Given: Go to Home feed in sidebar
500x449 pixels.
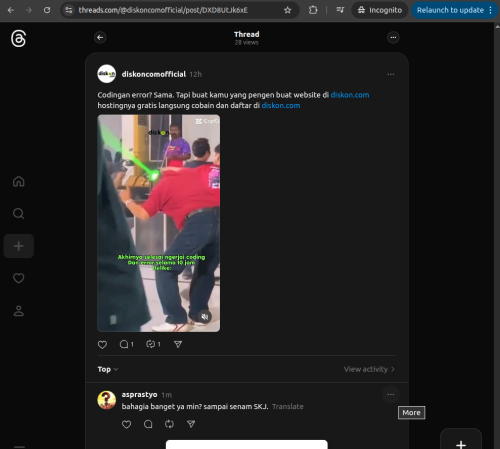Looking at the screenshot, I should [19, 181].
